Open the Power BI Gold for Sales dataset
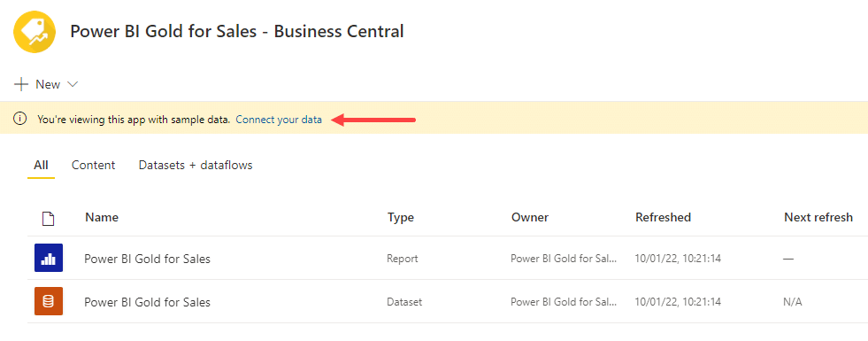This screenshot has width=868, height=341. [147, 302]
